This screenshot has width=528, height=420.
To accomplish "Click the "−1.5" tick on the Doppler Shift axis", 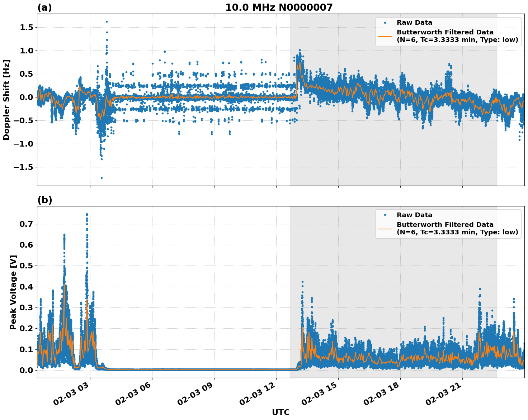I will (x=23, y=167).
